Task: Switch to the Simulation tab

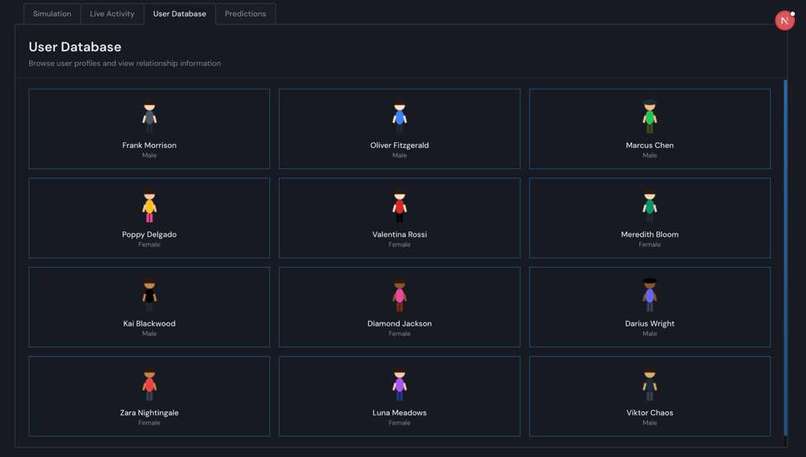Action: 52,14
